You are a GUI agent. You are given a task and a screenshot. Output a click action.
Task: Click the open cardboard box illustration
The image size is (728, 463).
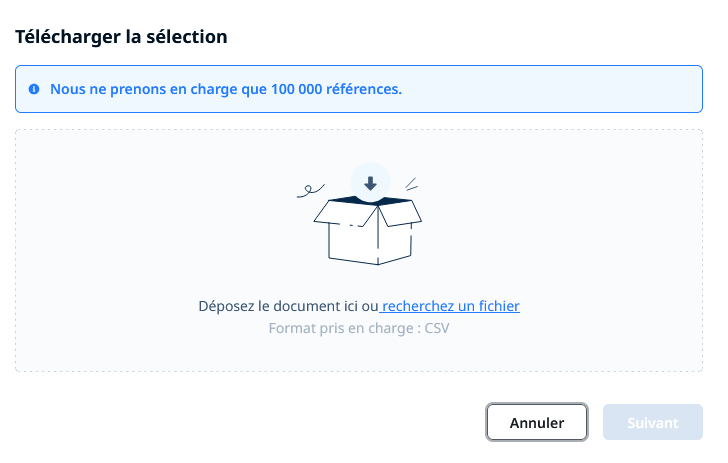(368, 230)
